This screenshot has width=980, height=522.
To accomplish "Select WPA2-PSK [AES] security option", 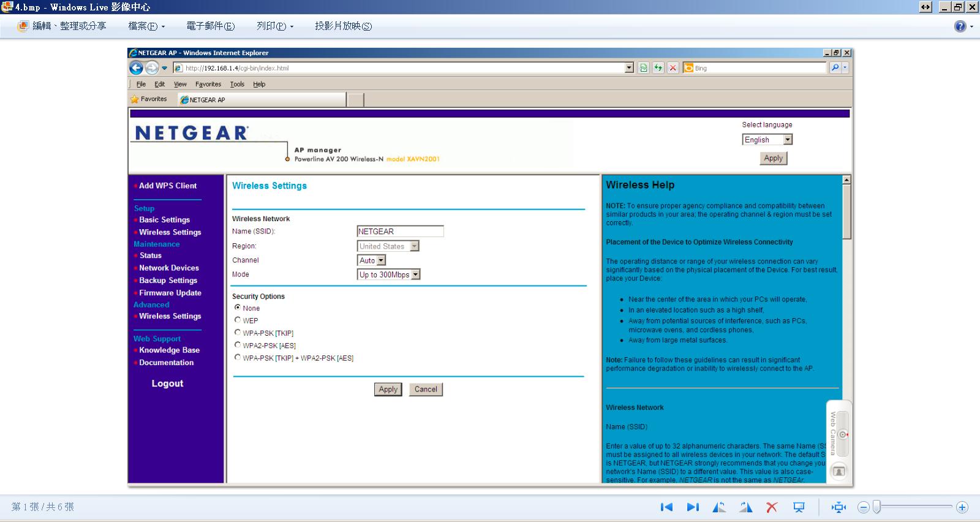I will (238, 345).
